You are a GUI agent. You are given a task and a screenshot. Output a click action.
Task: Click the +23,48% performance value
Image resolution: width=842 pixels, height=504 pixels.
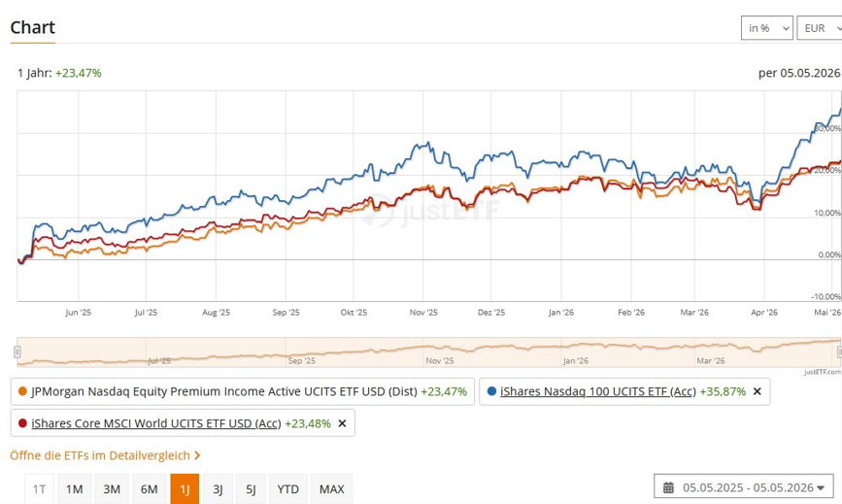point(308,423)
